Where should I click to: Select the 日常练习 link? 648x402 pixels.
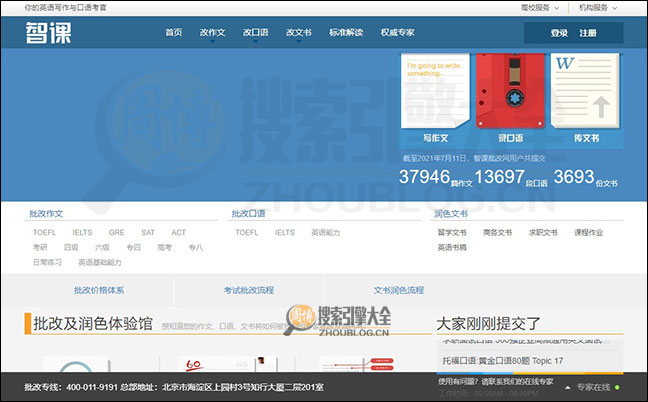point(48,262)
